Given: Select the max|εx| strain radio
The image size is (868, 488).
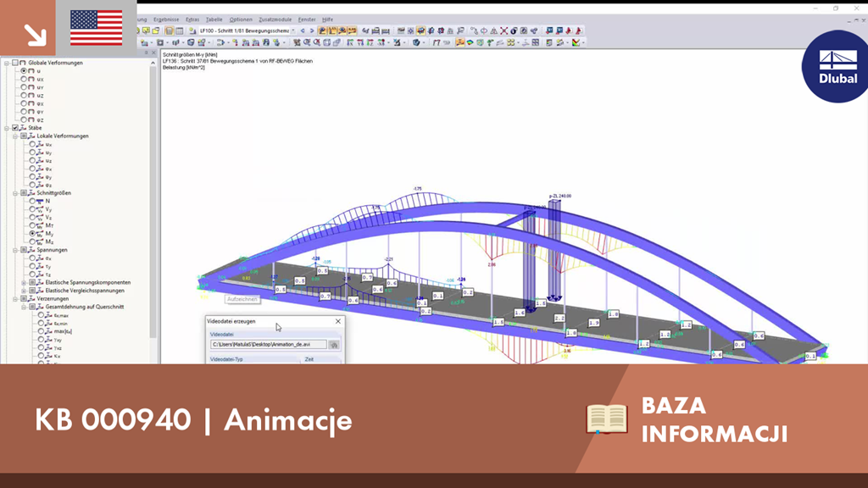Looking at the screenshot, I should [41, 331].
